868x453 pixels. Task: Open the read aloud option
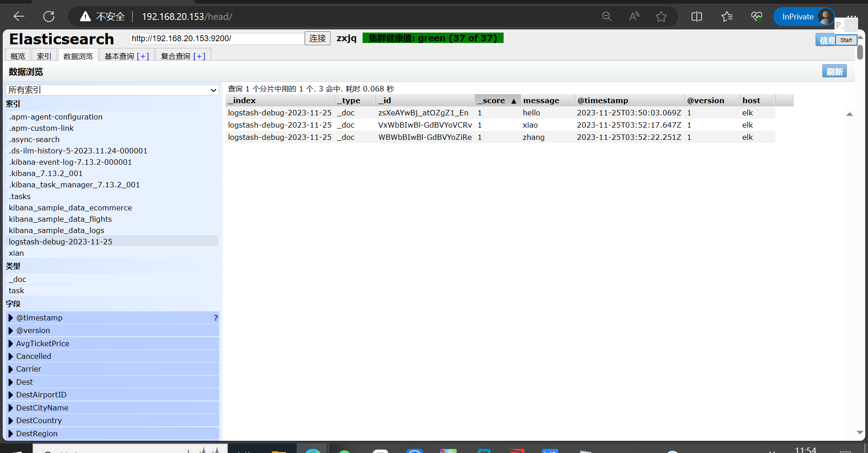(634, 17)
